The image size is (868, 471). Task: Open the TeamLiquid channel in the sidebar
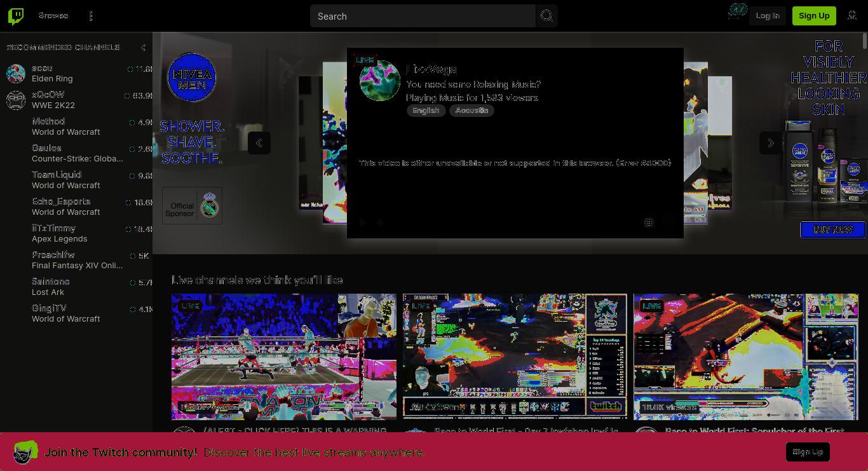pos(76,180)
